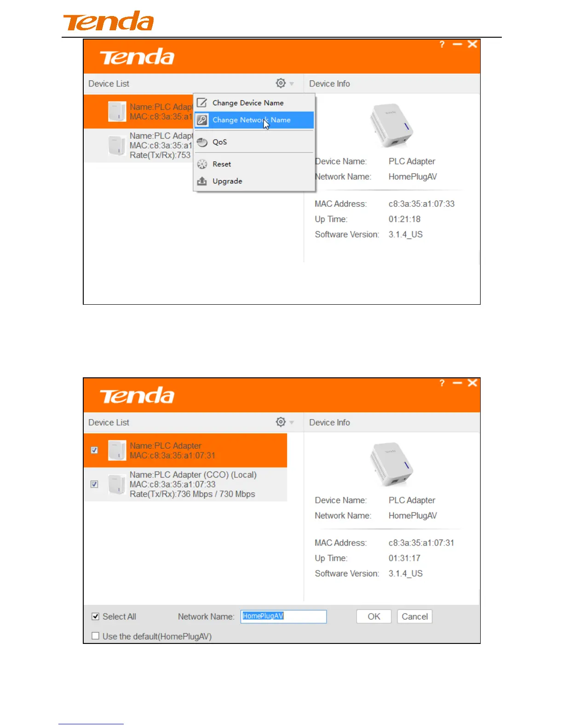The height and width of the screenshot is (728, 563).
Task: Open settings gear in upper window Device List
Action: 281,83
